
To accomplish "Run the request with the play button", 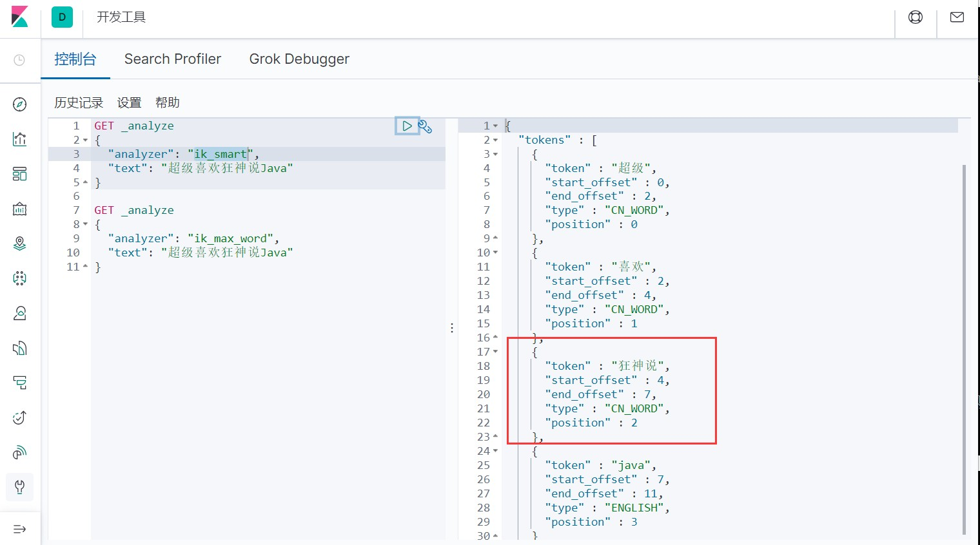I will click(x=407, y=126).
